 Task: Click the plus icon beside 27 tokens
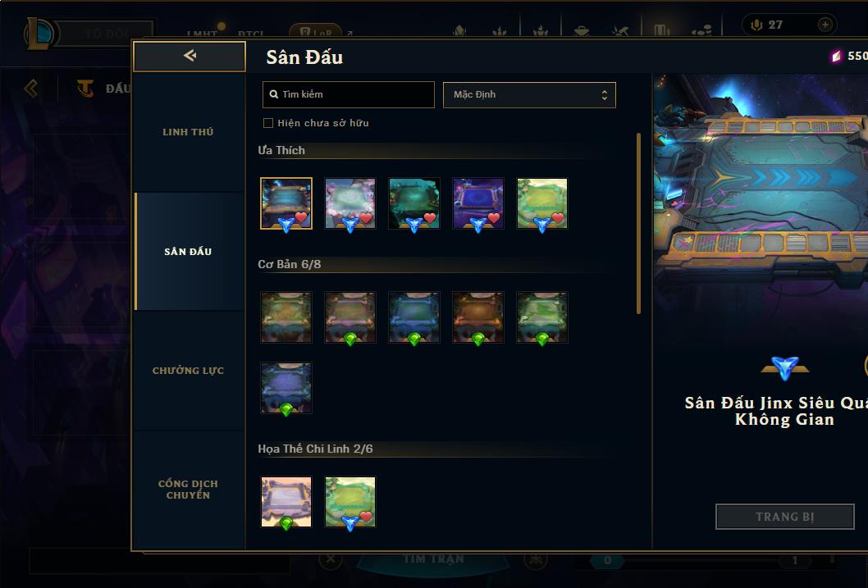click(825, 25)
